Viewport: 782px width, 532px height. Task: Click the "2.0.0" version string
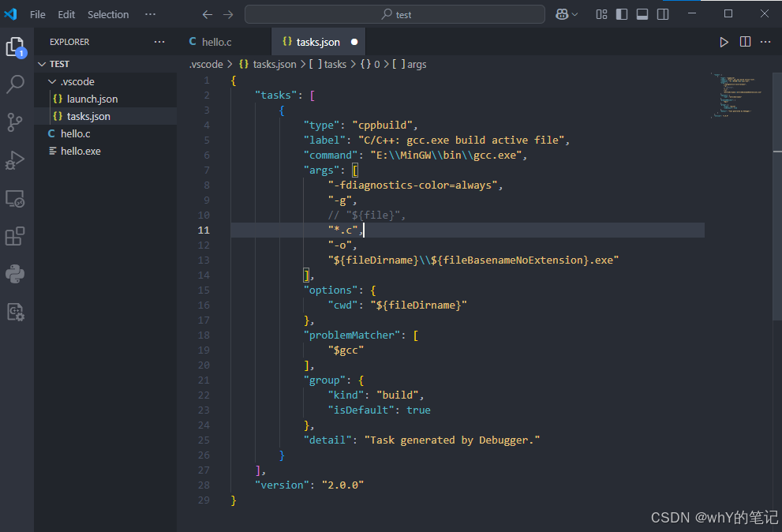[342, 485]
